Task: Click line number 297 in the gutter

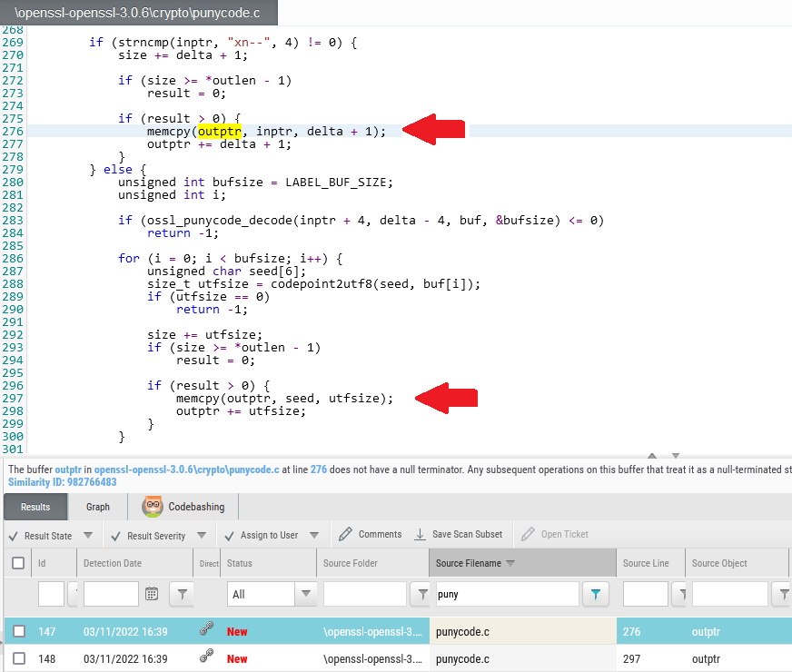Action: tap(13, 399)
